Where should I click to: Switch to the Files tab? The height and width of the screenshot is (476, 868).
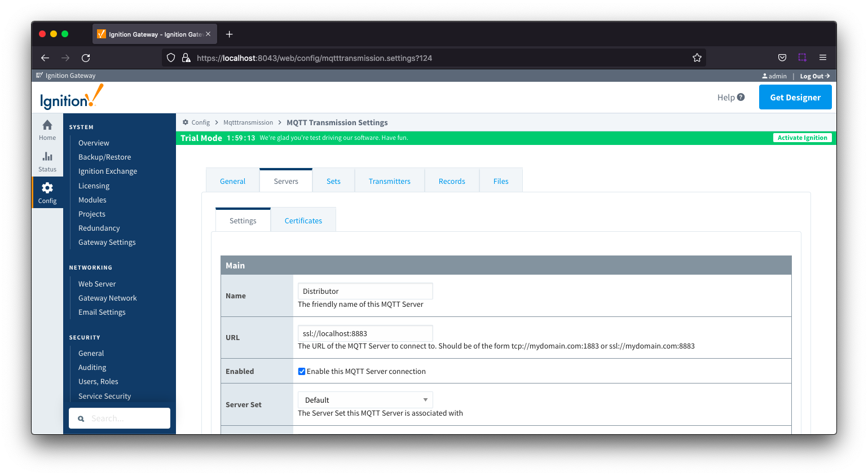click(x=501, y=181)
